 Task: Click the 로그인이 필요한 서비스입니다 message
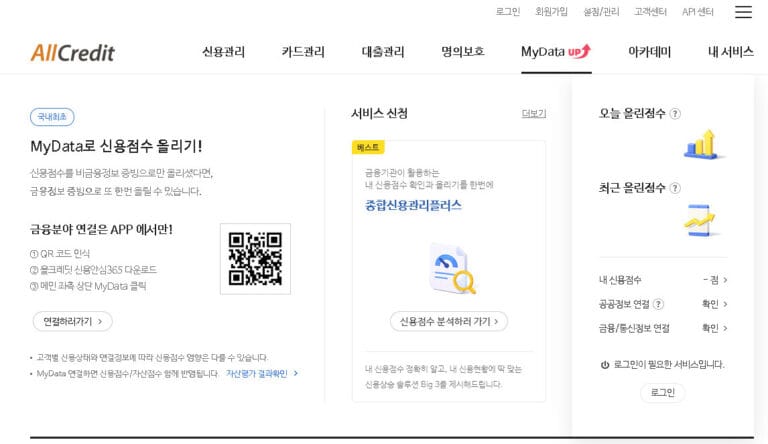click(x=669, y=365)
